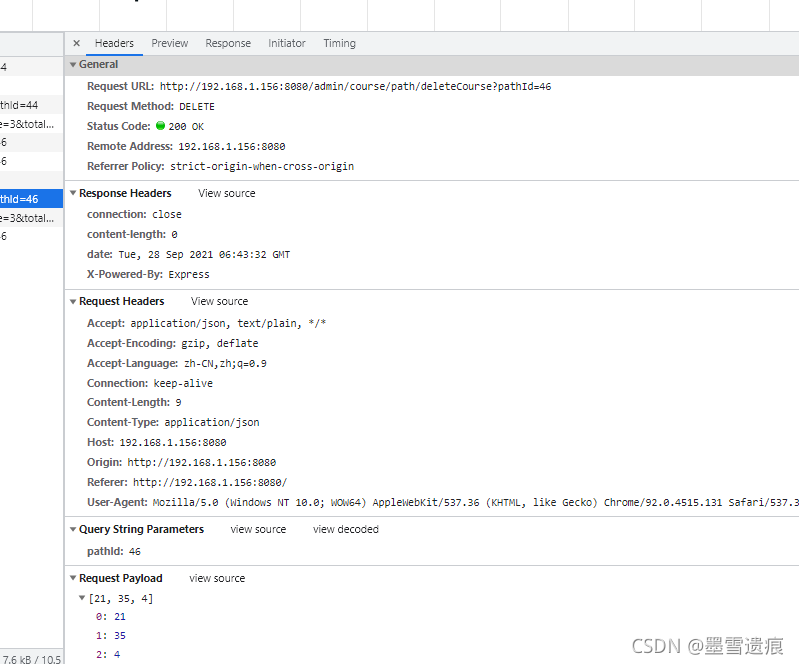799x664 pixels.
Task: Collapse the Response Headers section
Action: (73, 193)
